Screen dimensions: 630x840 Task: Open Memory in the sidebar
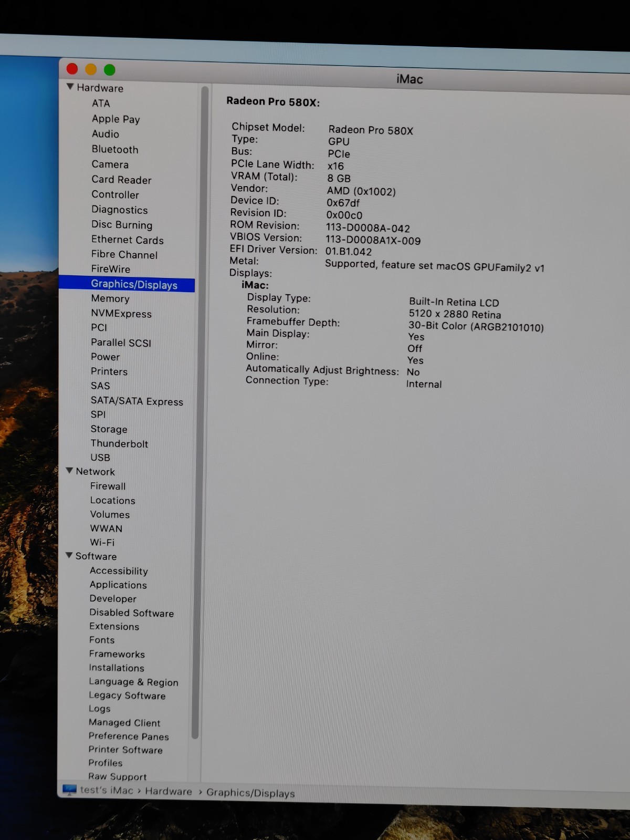(x=110, y=298)
